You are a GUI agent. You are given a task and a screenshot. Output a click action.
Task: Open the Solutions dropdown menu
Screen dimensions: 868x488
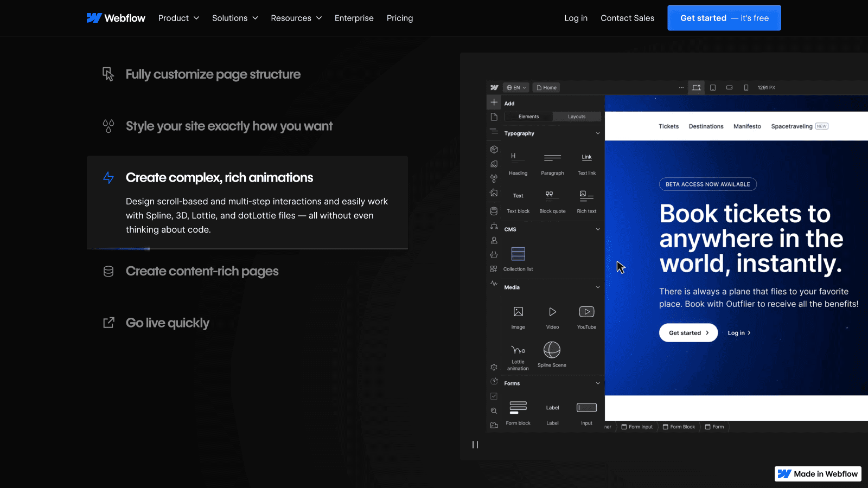pos(235,18)
